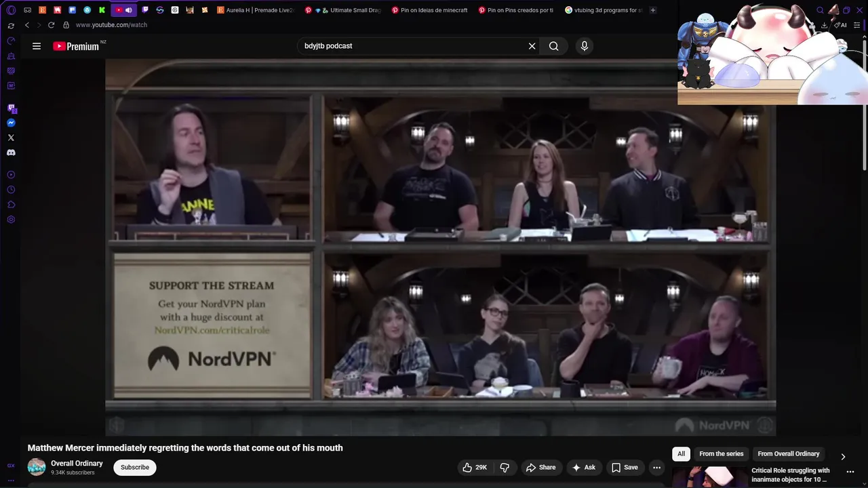Switch to Pin on Ideias de minecraft tab

pyautogui.click(x=431, y=10)
